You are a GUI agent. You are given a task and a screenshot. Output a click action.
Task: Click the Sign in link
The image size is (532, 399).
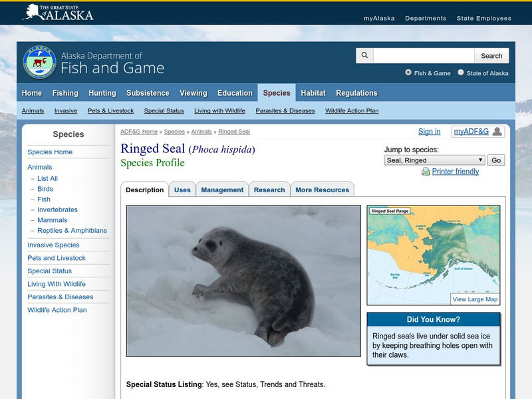tap(429, 132)
